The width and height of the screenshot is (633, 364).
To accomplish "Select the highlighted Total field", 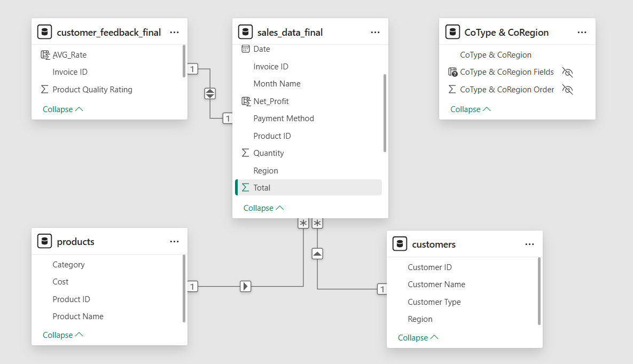I will pyautogui.click(x=308, y=188).
